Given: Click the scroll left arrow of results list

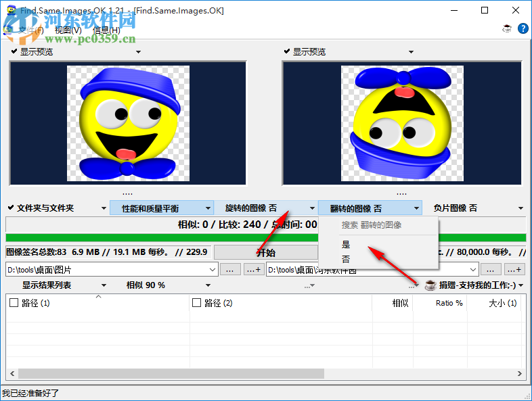Looking at the screenshot, I should [12, 373].
